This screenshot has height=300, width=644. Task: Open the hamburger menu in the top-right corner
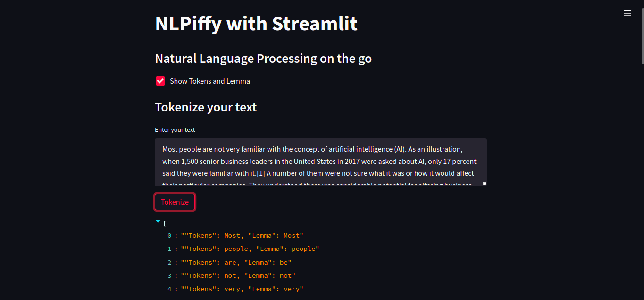(627, 13)
